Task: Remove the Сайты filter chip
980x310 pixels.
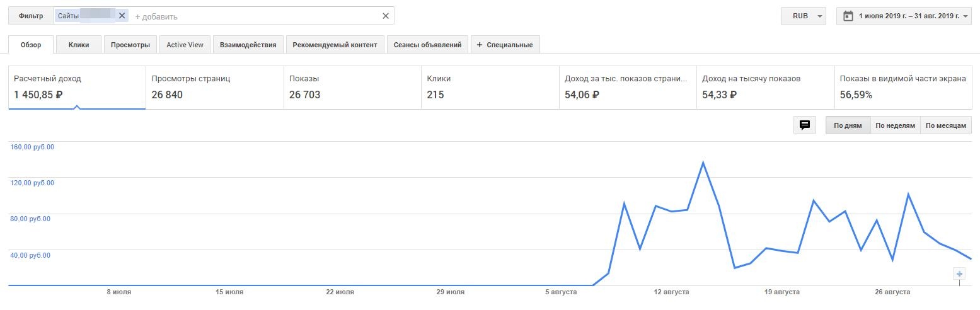Action: click(x=122, y=16)
